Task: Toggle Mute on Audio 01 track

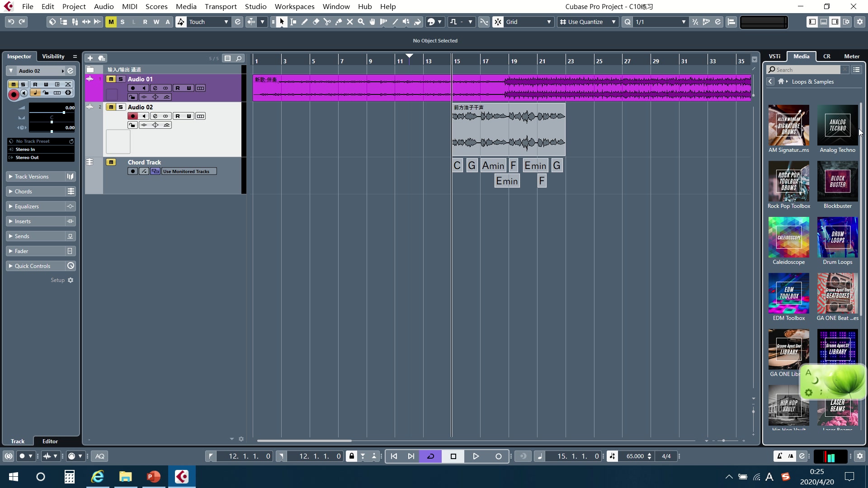Action: pos(111,79)
